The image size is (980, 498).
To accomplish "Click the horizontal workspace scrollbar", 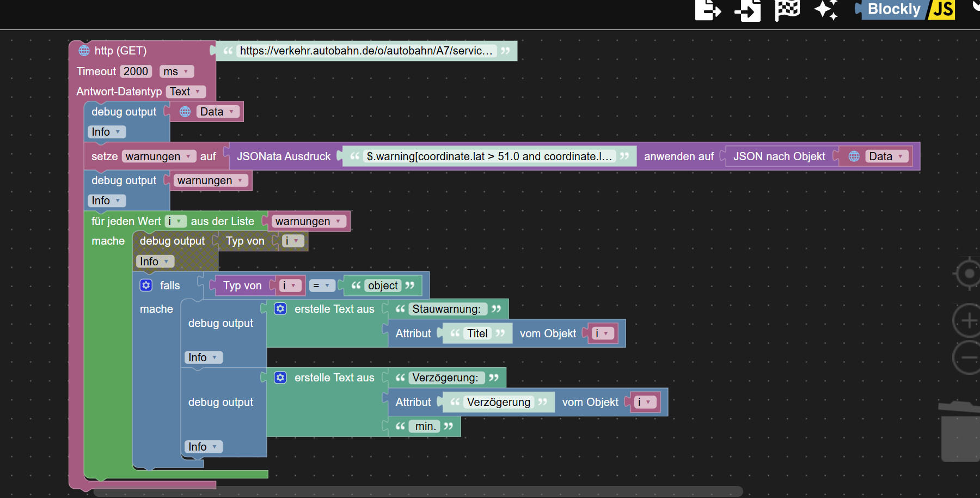I will pyautogui.click(x=418, y=491).
